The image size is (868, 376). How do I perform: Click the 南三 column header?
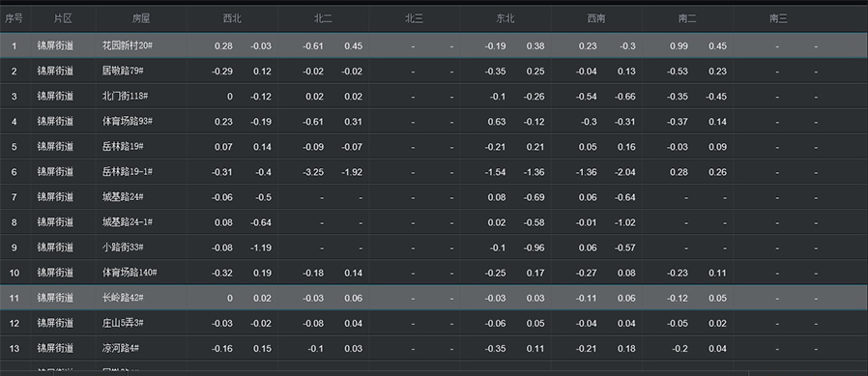pos(778,18)
